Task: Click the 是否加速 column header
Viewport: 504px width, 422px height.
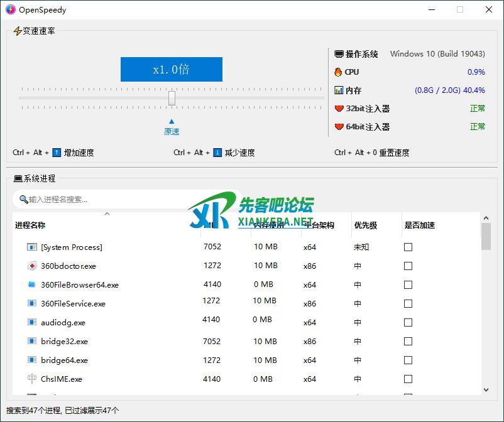Action: point(419,225)
